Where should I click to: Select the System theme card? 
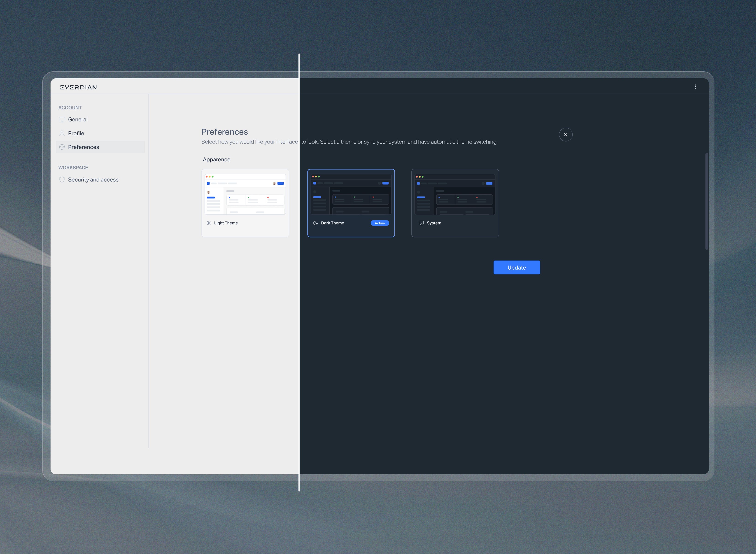[x=455, y=231]
